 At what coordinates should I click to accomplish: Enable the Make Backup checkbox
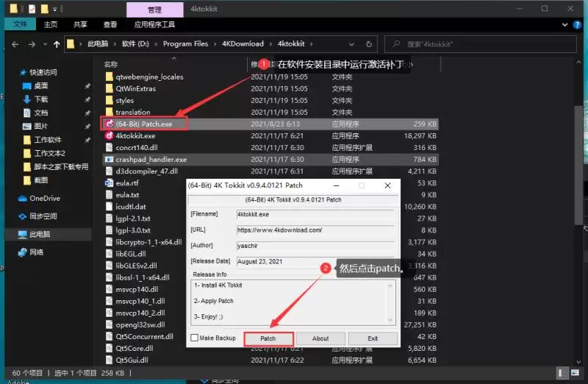(x=194, y=338)
